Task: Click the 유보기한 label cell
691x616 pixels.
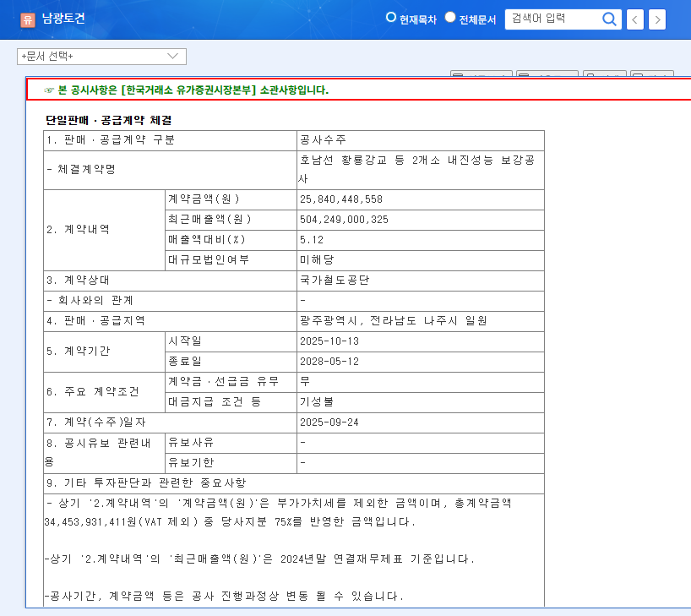Action: click(x=231, y=463)
